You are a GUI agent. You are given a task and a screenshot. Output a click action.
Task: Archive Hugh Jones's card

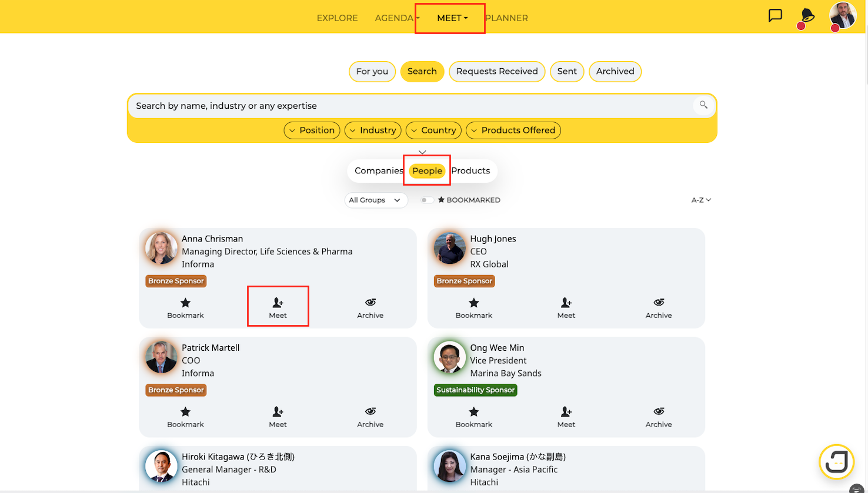659,308
